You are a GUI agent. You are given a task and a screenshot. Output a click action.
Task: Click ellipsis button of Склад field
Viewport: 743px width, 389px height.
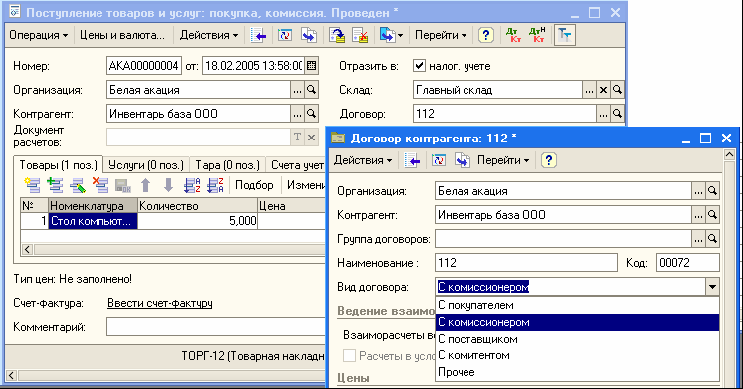coord(589,90)
